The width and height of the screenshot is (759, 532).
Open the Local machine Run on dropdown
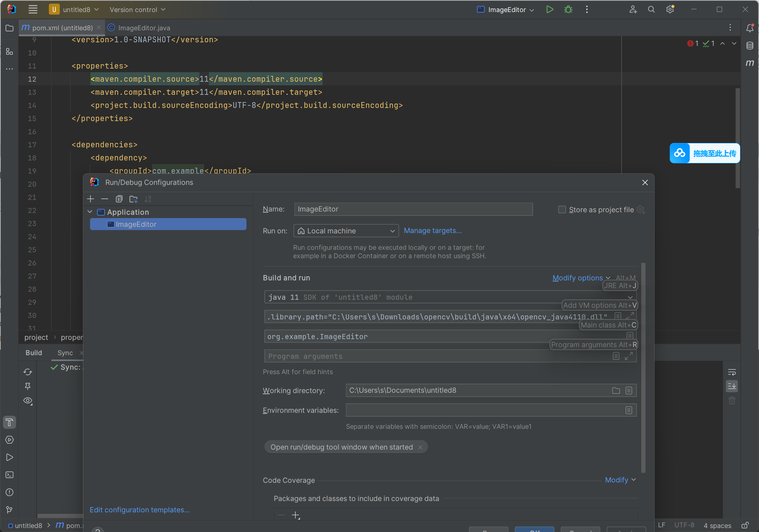tap(346, 231)
